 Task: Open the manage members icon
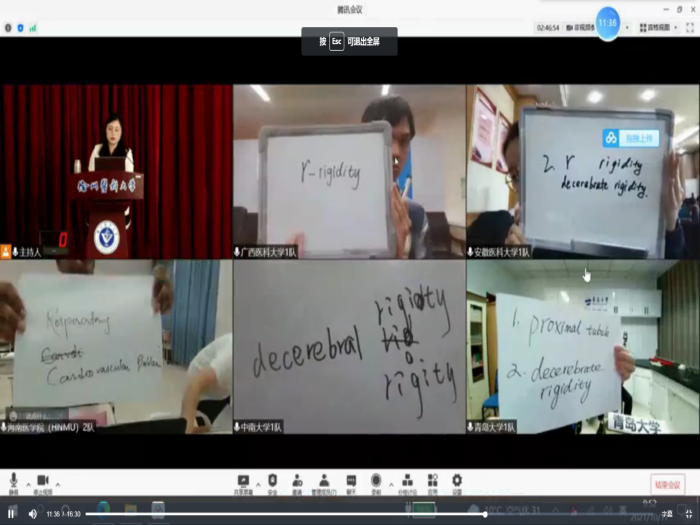point(325,481)
